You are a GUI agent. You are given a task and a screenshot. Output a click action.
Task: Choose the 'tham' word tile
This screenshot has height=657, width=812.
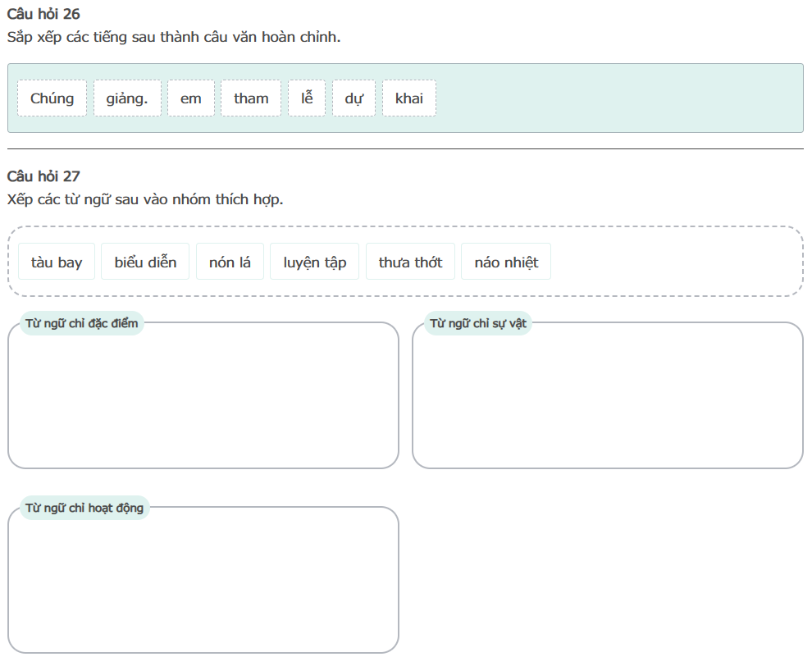tap(251, 98)
